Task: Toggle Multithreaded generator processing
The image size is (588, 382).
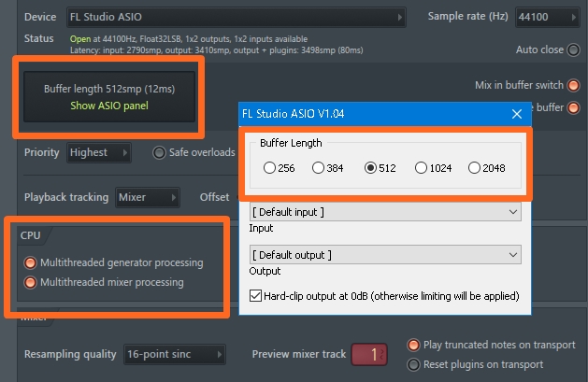Action: click(30, 262)
